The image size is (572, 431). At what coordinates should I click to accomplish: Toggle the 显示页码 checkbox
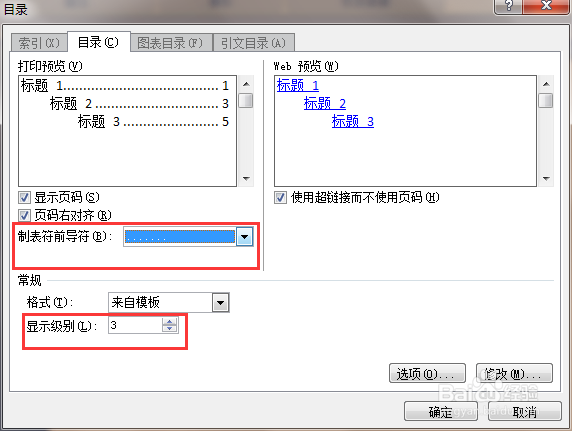(24, 198)
